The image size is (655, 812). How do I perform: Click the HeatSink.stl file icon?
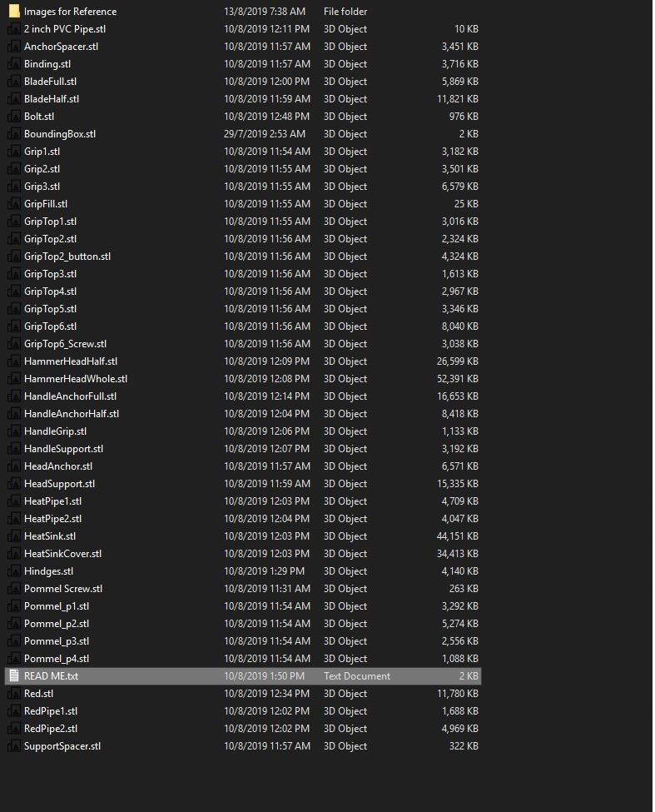[x=13, y=536]
